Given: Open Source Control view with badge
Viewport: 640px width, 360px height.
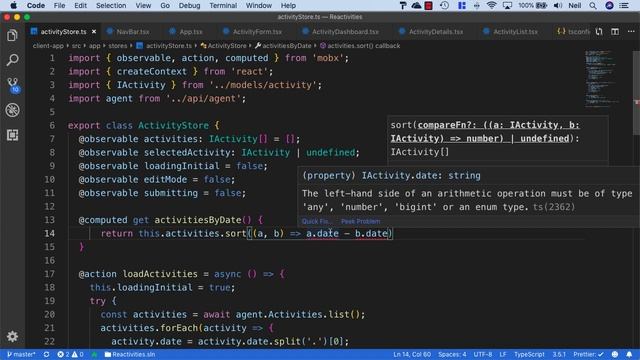Looking at the screenshot, I should click(12, 85).
